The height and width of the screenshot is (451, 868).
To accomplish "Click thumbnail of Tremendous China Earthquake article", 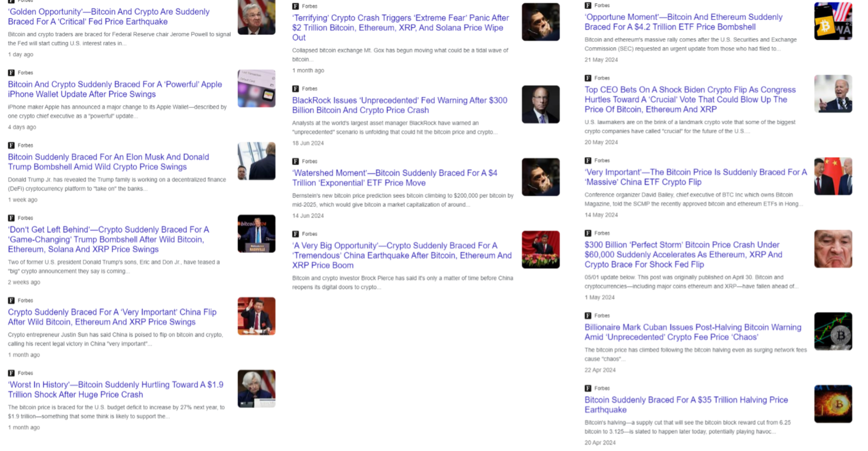I will 541,249.
